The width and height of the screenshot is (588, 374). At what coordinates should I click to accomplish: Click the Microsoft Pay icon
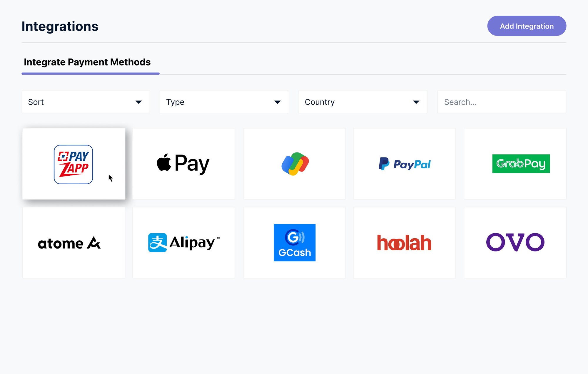(x=294, y=163)
